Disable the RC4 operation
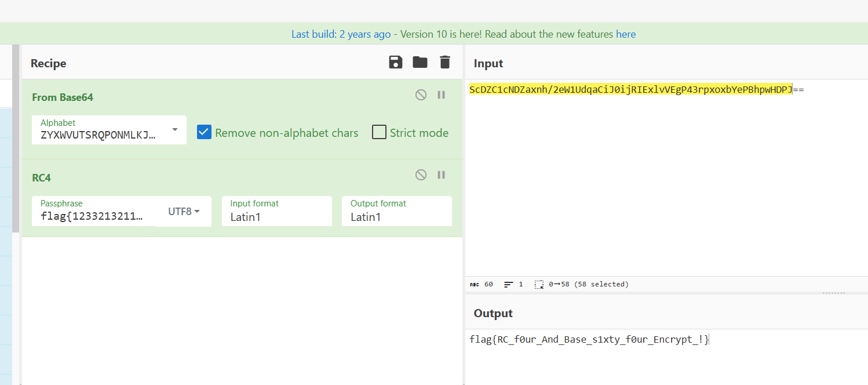Image resolution: width=868 pixels, height=385 pixels. (x=421, y=175)
